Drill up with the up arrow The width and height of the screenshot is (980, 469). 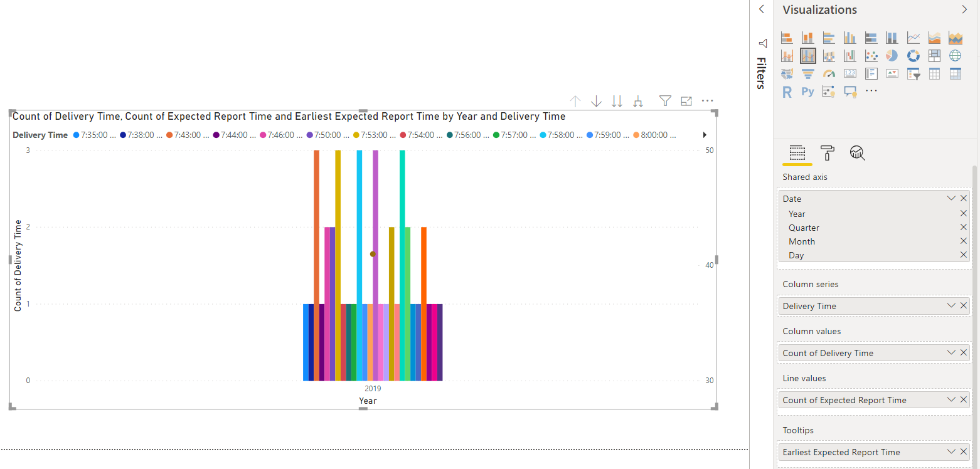click(x=575, y=101)
